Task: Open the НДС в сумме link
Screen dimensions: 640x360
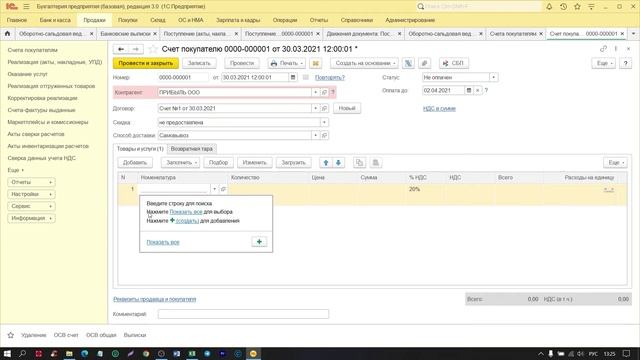Action: pos(439,109)
